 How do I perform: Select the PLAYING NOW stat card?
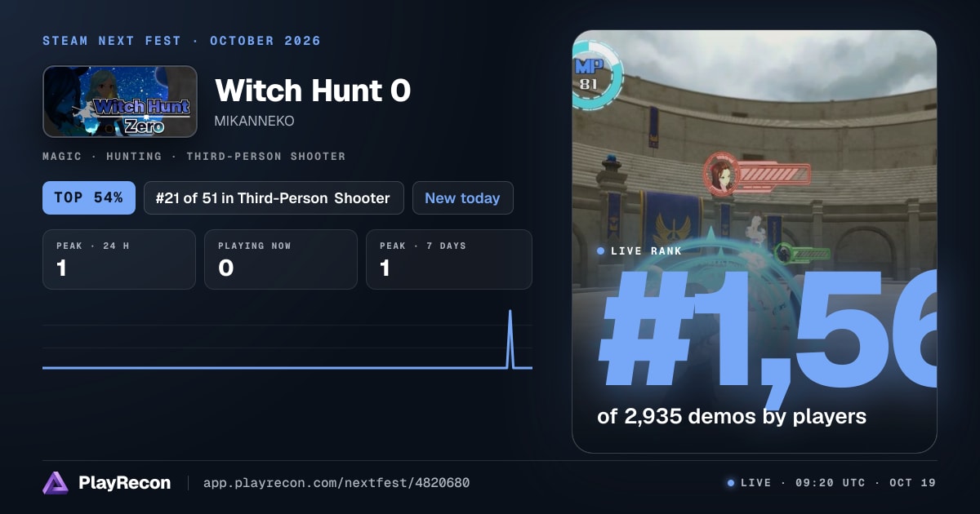[x=281, y=259]
